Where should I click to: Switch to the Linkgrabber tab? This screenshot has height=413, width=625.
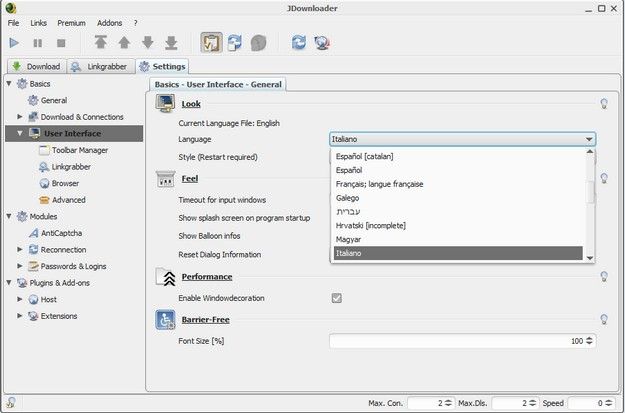(x=100, y=66)
